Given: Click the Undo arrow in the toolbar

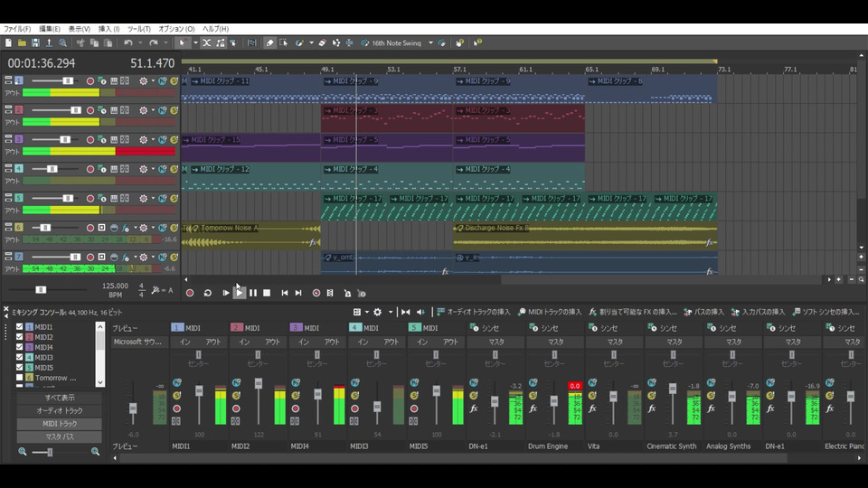Looking at the screenshot, I should coord(128,42).
